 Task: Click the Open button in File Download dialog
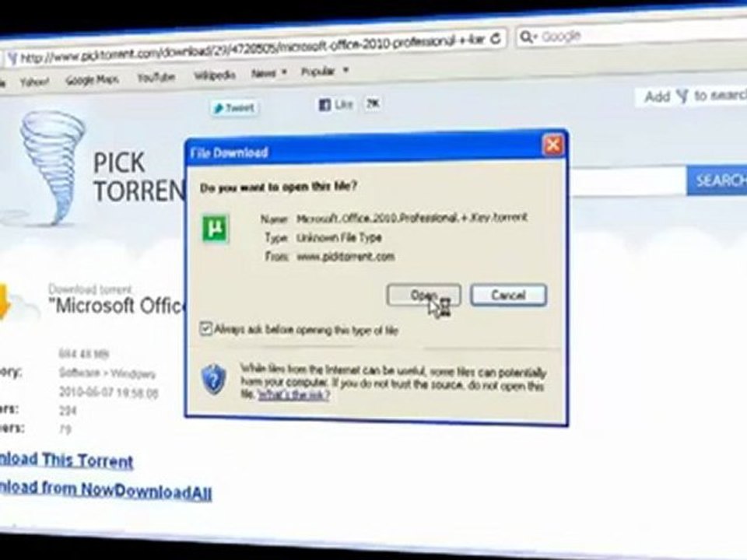tap(423, 296)
